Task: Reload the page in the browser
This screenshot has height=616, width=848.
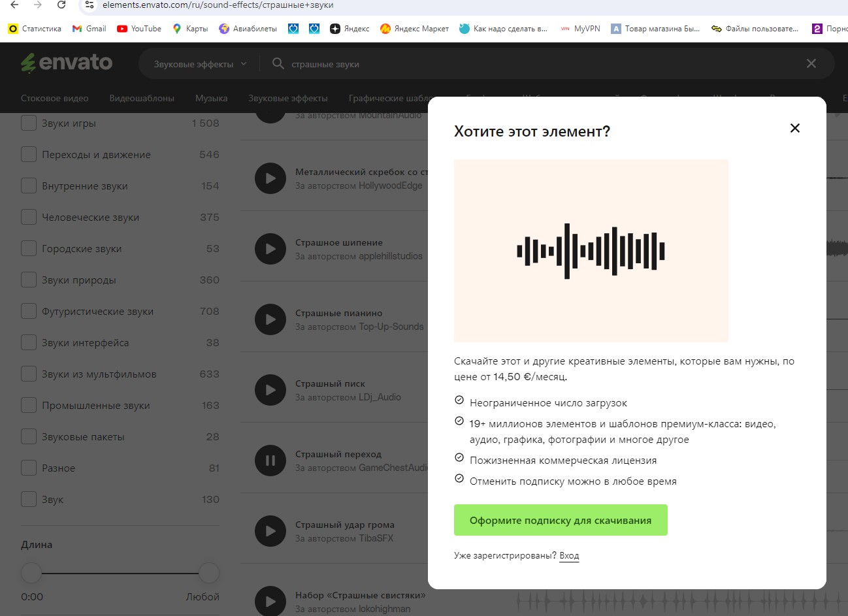Action: point(61,5)
